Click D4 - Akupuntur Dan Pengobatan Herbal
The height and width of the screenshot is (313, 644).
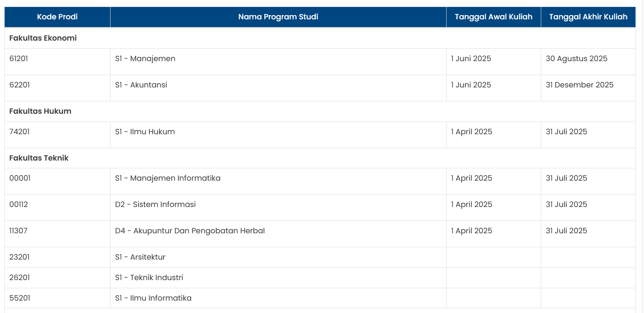pyautogui.click(x=190, y=231)
